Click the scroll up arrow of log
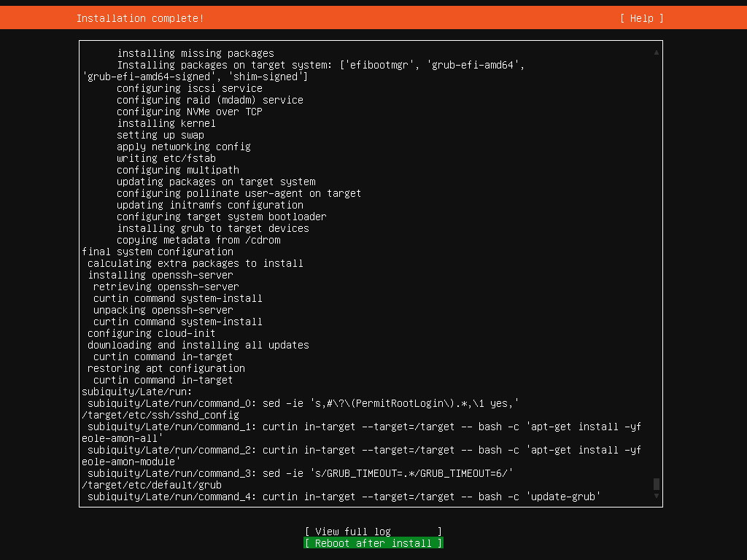The image size is (747, 560). (657, 52)
